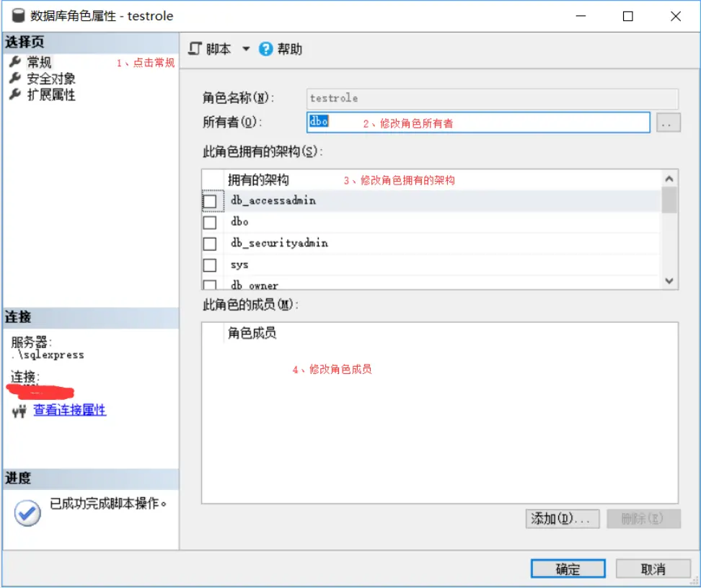Check the db_owner schema checkbox
This screenshot has height=588, width=701.
point(210,285)
